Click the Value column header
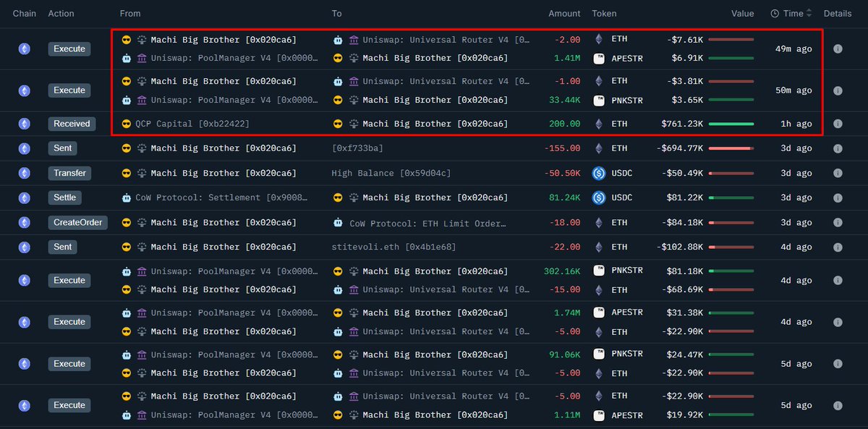 (x=742, y=14)
